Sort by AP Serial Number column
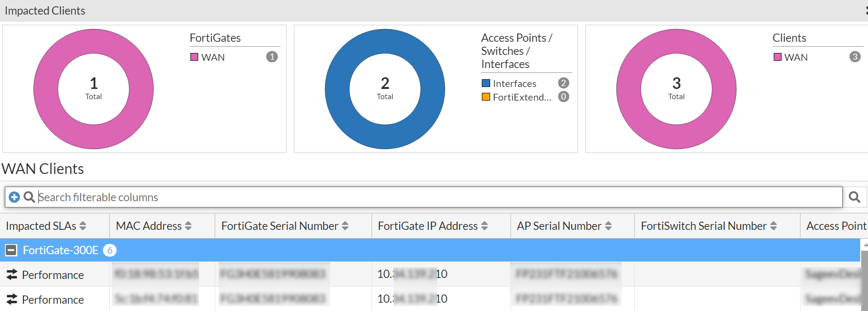 (608, 226)
